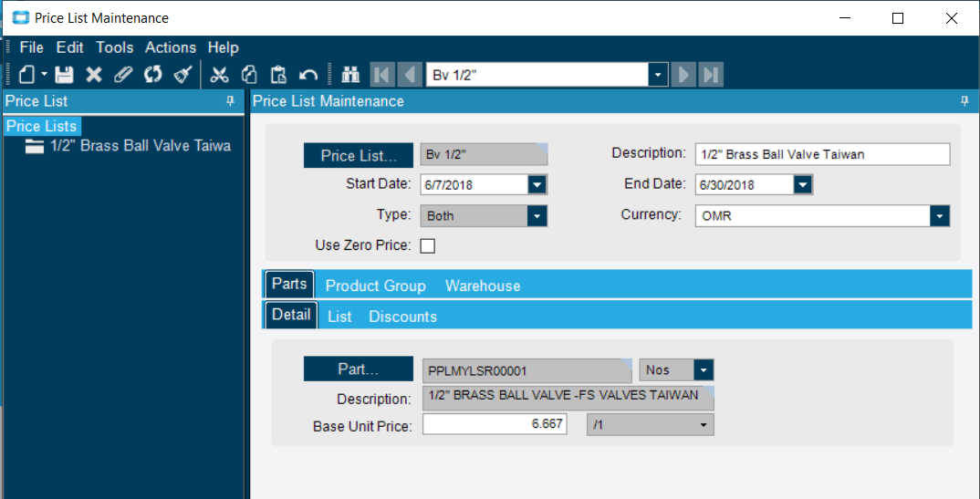
Task: Open the Nos unit of measure dropdown
Action: point(704,370)
